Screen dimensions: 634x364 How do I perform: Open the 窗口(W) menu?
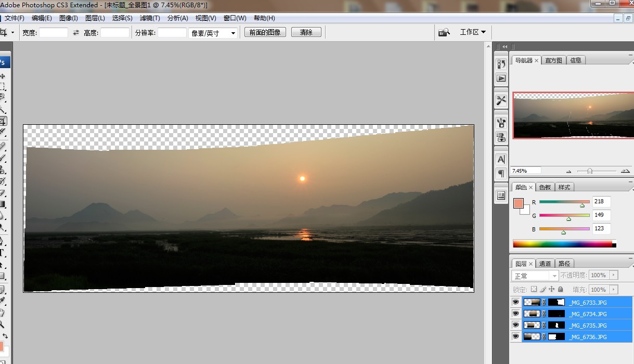235,18
